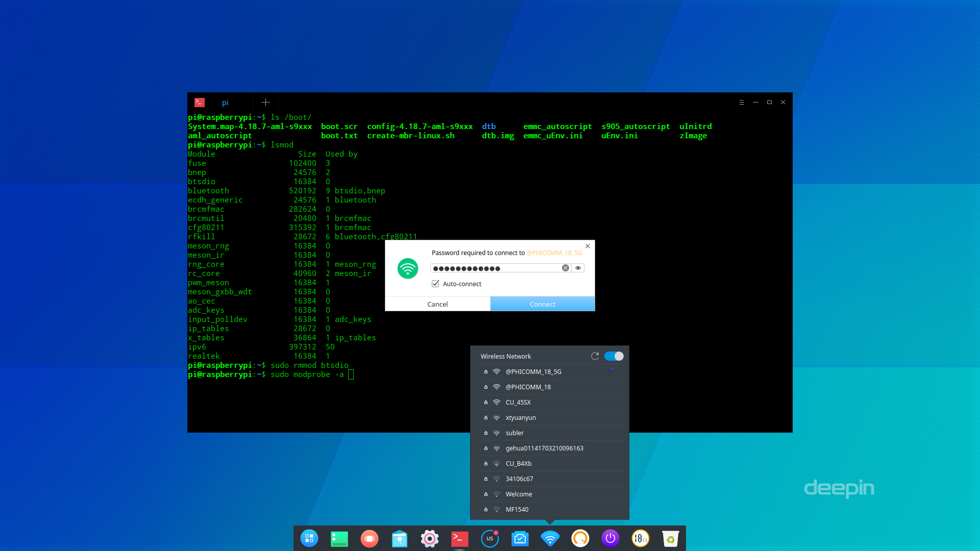Select CU_B4Xb network

550,464
